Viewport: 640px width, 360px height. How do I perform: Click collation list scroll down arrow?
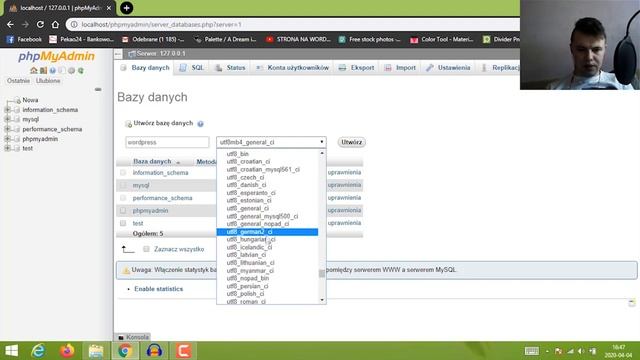click(x=322, y=300)
